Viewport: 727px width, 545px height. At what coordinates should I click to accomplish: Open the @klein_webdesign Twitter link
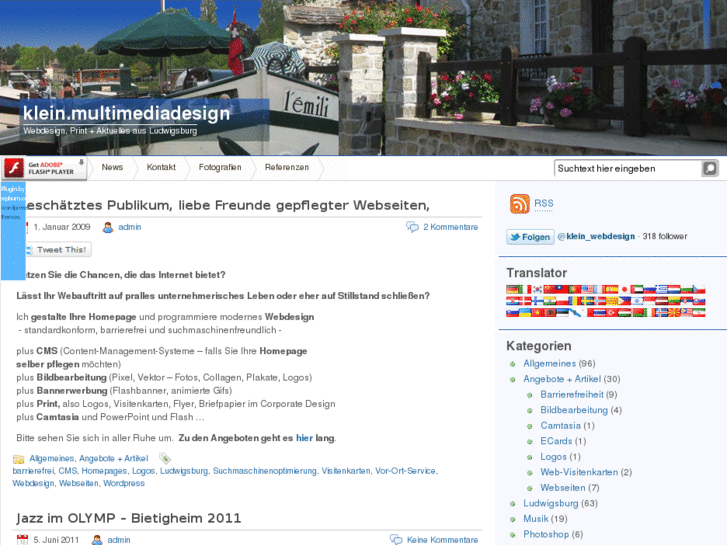(596, 236)
